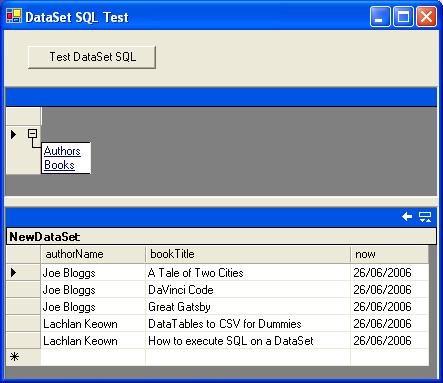Select cell 'DataTables to CSV for Dummies'
Viewport: 443px width, 383px height.
point(248,324)
